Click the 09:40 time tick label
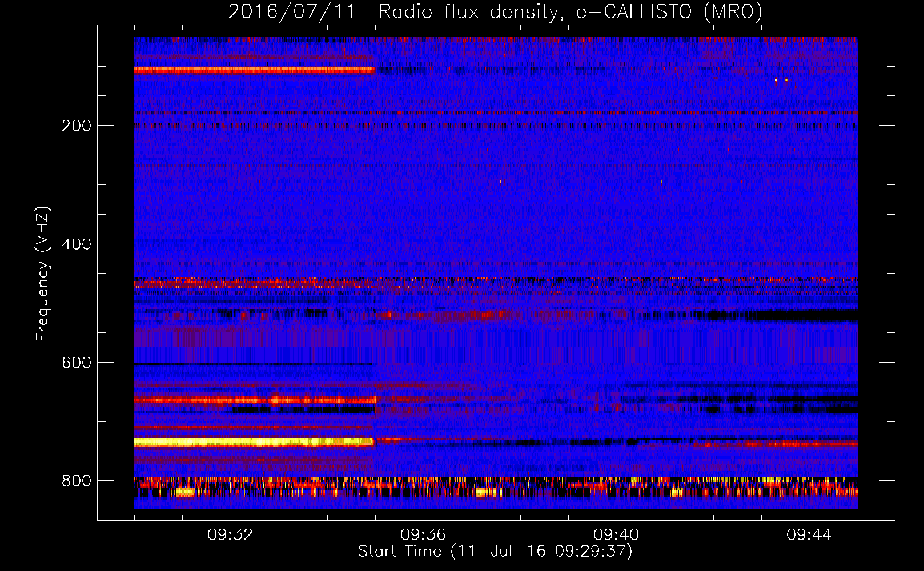The width and height of the screenshot is (924, 571). 616,535
